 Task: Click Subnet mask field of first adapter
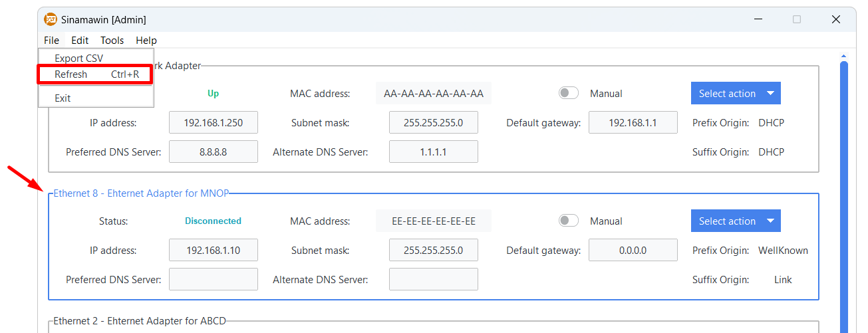[434, 123]
